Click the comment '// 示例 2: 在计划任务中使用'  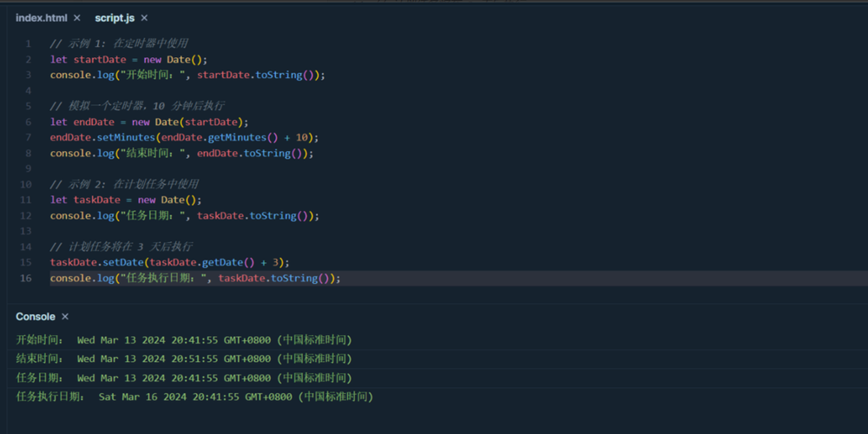[x=124, y=184]
